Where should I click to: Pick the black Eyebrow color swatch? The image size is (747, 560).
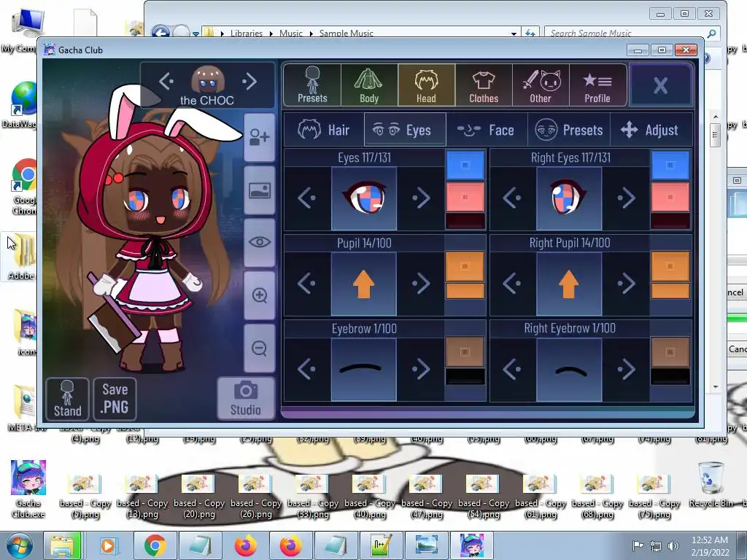coord(465,376)
